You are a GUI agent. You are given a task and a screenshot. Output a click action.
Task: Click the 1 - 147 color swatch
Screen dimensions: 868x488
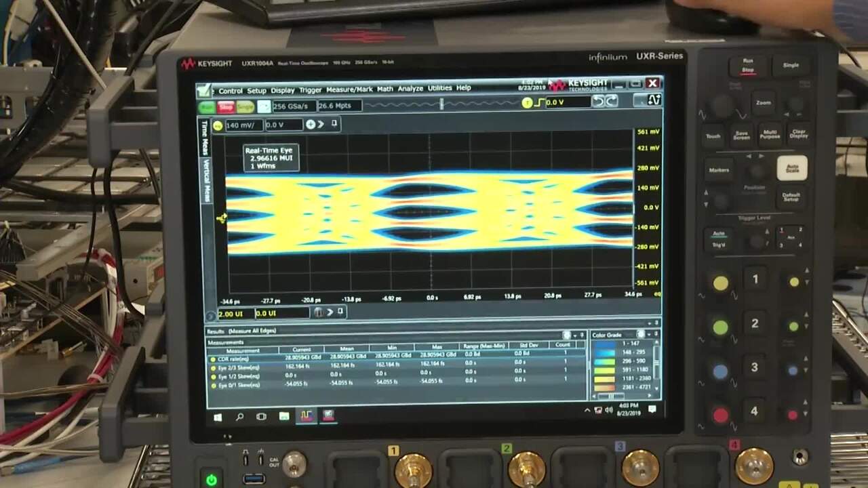click(x=604, y=344)
